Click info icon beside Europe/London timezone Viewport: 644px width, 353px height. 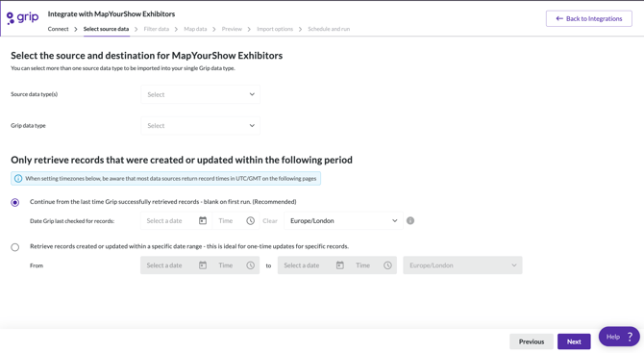pyautogui.click(x=410, y=220)
